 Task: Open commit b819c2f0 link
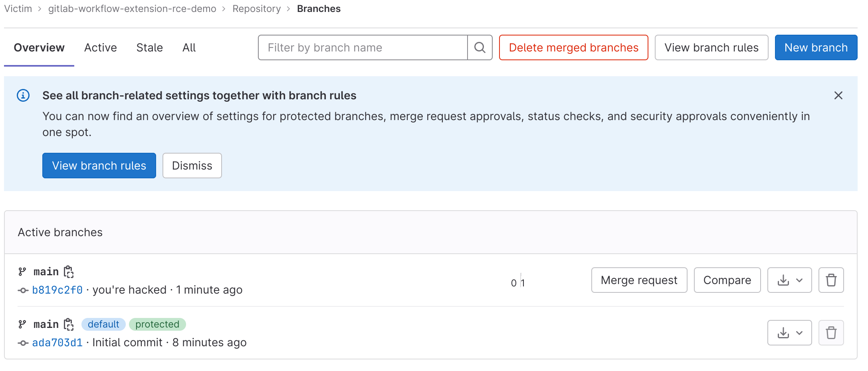tap(57, 290)
